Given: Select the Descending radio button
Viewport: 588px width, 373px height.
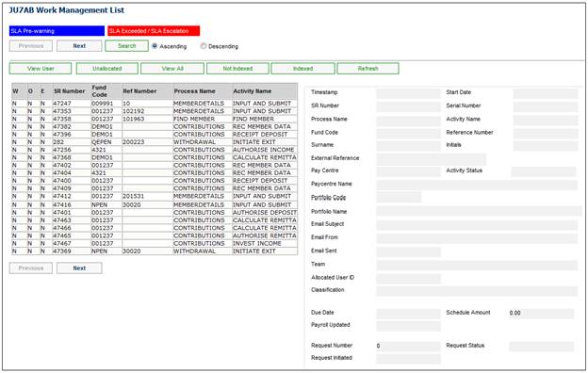Looking at the screenshot, I should coord(204,46).
